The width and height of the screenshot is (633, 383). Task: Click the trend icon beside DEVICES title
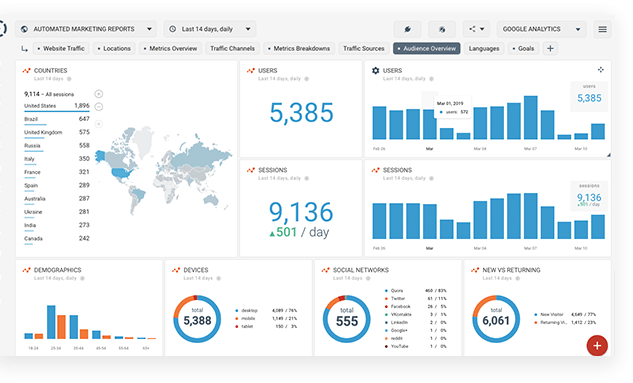pos(176,270)
